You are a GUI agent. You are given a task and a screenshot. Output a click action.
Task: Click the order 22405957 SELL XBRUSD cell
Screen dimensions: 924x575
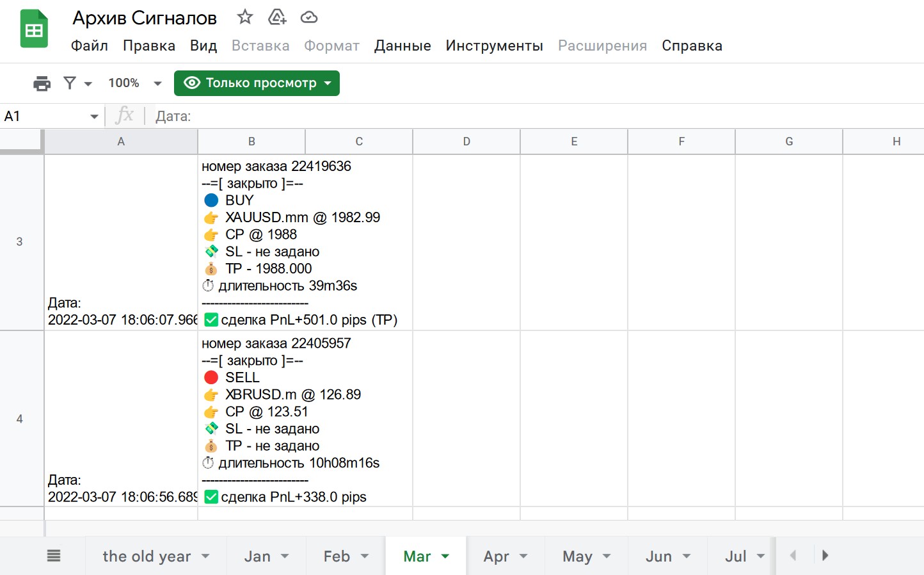click(305, 419)
